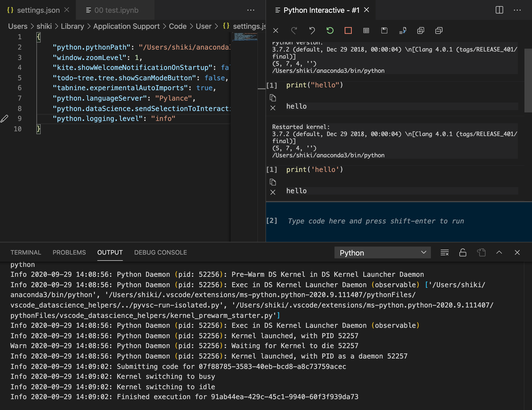Image resolution: width=532 pixels, height=410 pixels.
Task: Open the Output log in an editor
Action: 482,252
